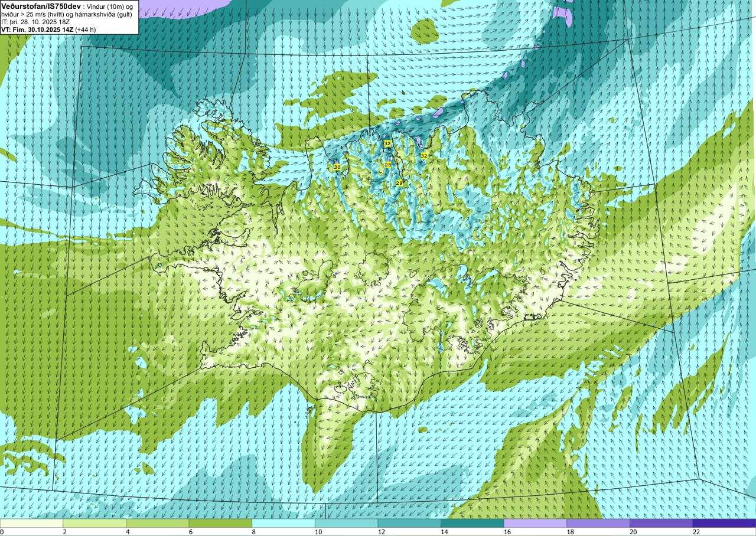Image resolution: width=756 pixels, height=536 pixels.
Task: Click the yellow gust label "29"
Action: click(399, 183)
